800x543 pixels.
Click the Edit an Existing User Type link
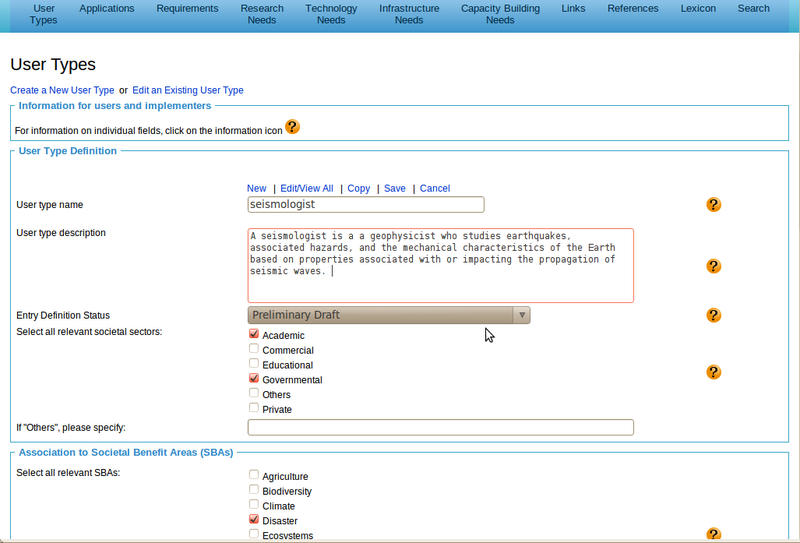coord(188,90)
